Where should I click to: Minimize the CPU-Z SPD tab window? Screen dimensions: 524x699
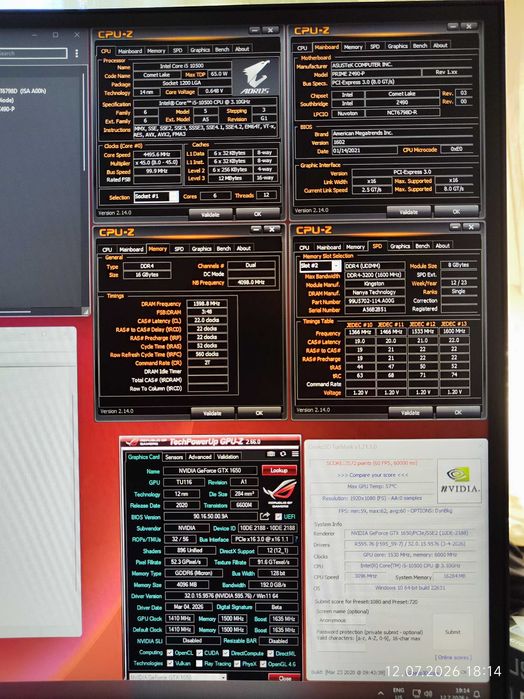[x=454, y=226]
